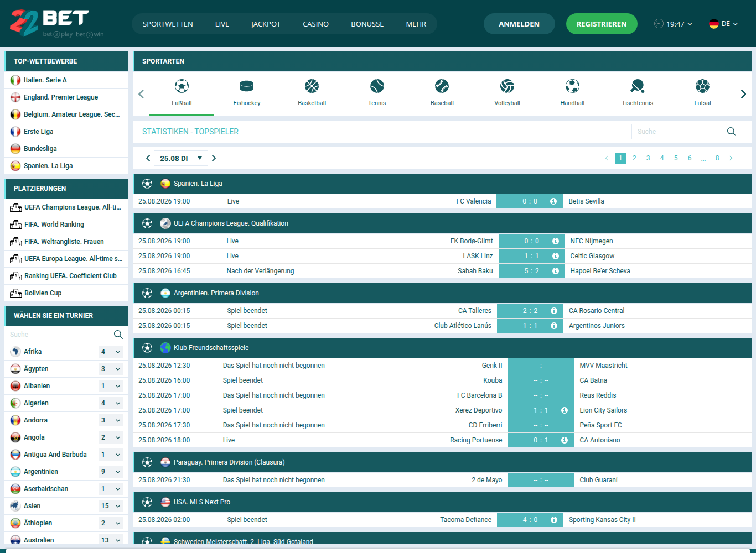
Task: Open info icon for FC Valencia match
Action: click(x=553, y=201)
